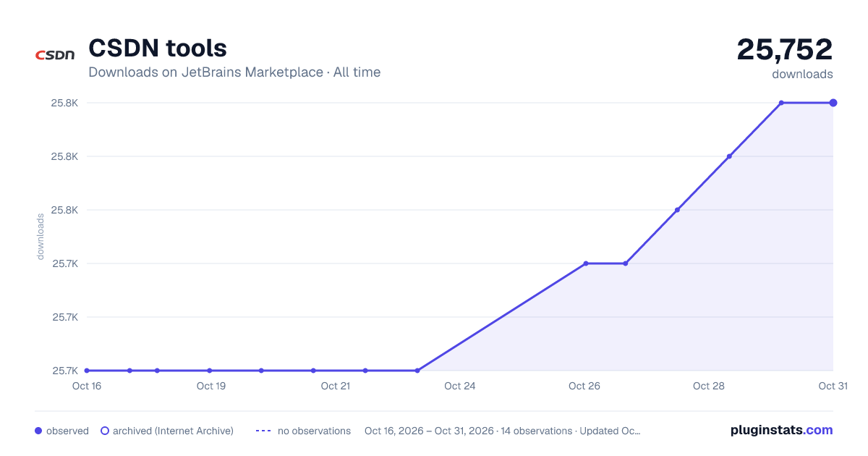Viewport: 868px width, 456px height.
Task: Click the "archived (Internet Archive)" legend label
Action: pyautogui.click(x=173, y=431)
